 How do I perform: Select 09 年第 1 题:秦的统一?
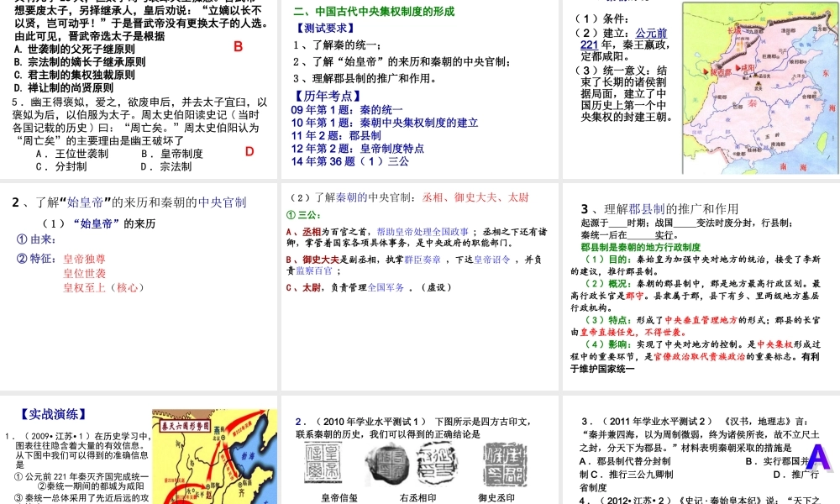click(x=347, y=110)
